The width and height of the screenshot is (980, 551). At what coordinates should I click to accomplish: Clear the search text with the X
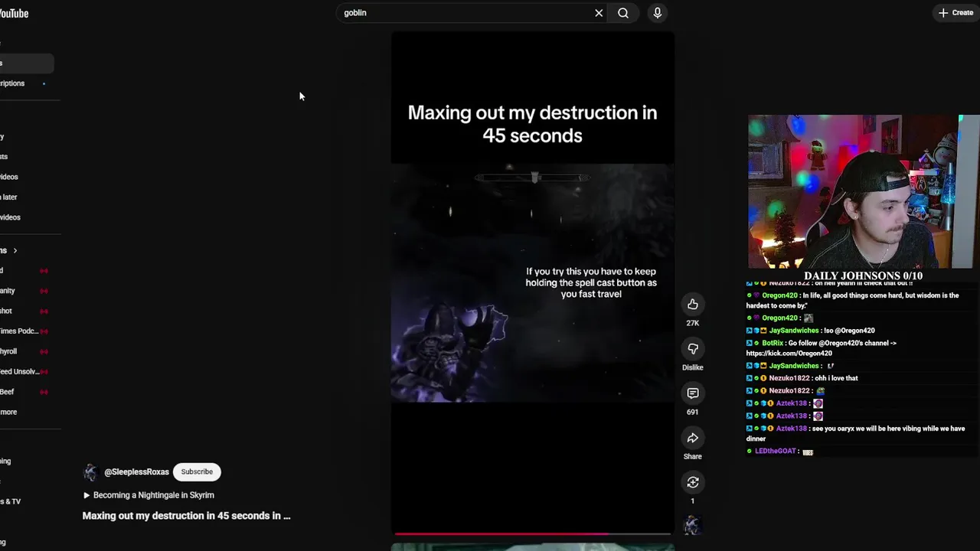coord(599,13)
